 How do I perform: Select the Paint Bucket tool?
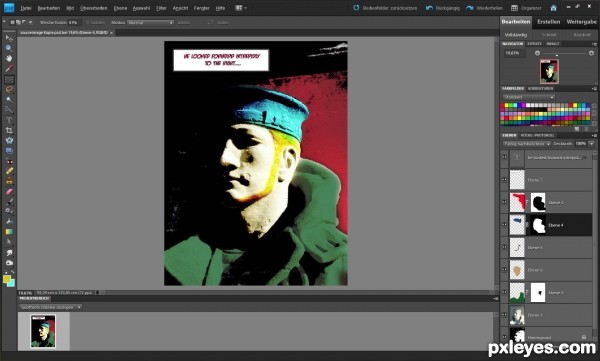(x=9, y=222)
